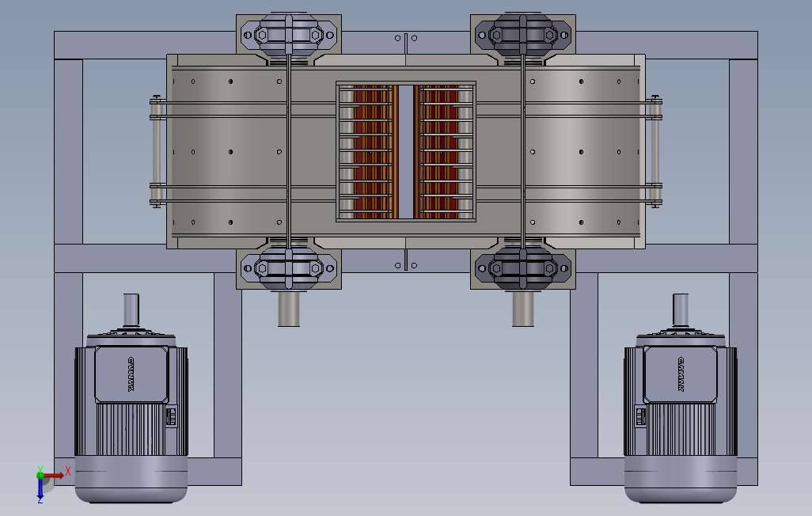This screenshot has height=516, width=812.
Task: Click the green Y axis origin ball
Action: click(x=40, y=475)
